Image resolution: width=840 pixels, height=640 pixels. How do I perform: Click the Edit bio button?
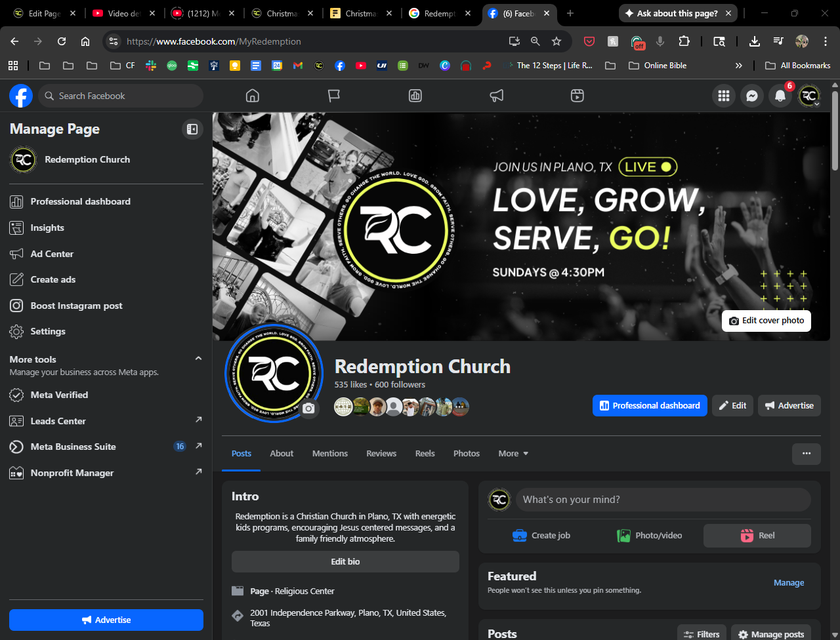pyautogui.click(x=345, y=561)
